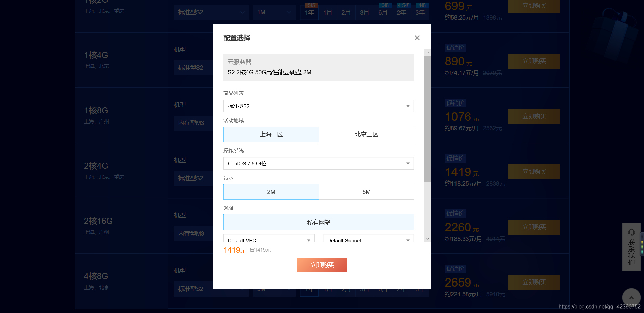Screen dimensions: 644x313
Task: Click the back-to-top arrow icon
Action: tap(631, 297)
